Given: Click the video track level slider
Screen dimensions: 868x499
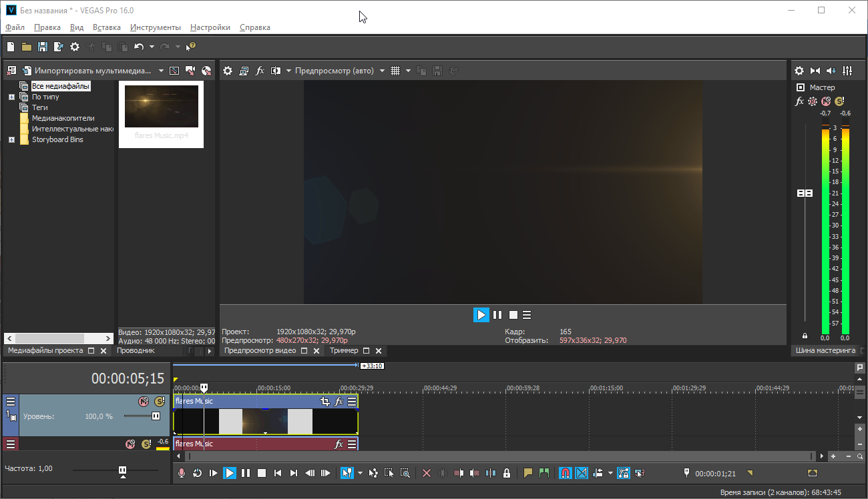Looking at the screenshot, I should (x=155, y=416).
